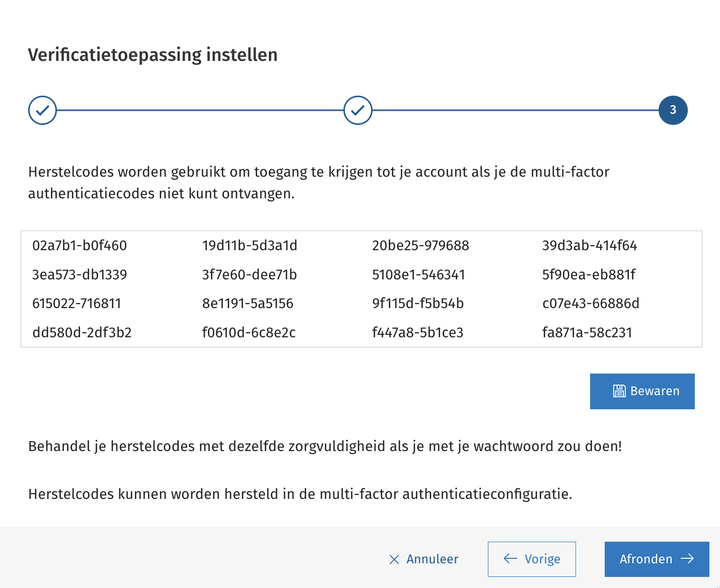Click the checkmark icon of step two
Screen dimensions: 720x588
pyautogui.click(x=357, y=110)
